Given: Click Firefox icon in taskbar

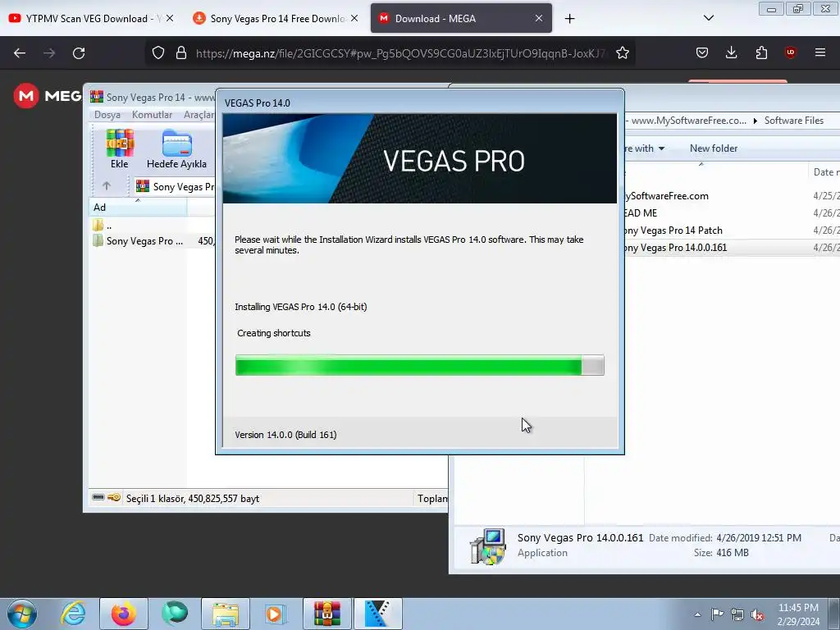Looking at the screenshot, I should point(124,614).
